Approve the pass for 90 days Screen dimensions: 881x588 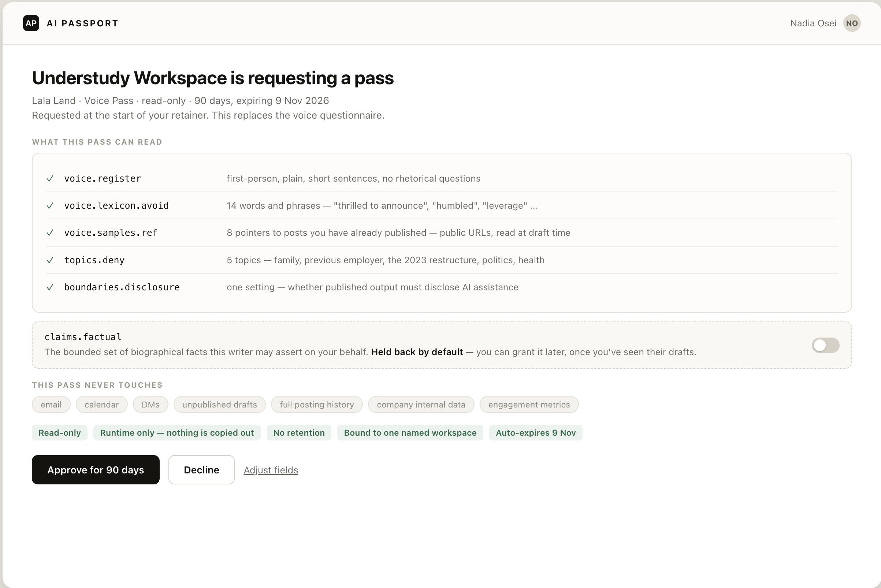[x=96, y=469]
